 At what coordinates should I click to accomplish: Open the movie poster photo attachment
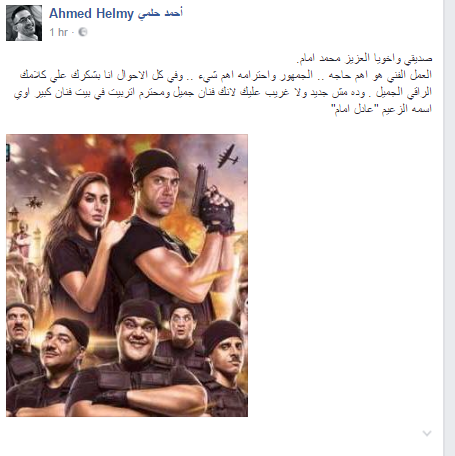tap(127, 275)
